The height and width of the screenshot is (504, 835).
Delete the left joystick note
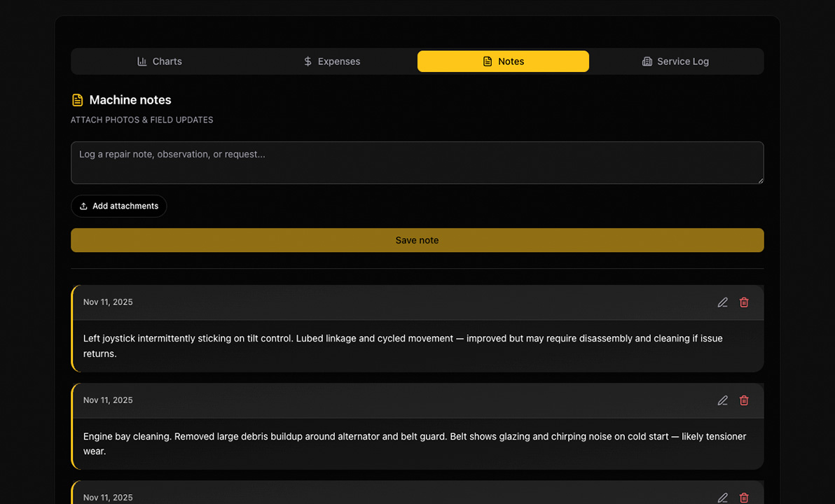coord(744,302)
